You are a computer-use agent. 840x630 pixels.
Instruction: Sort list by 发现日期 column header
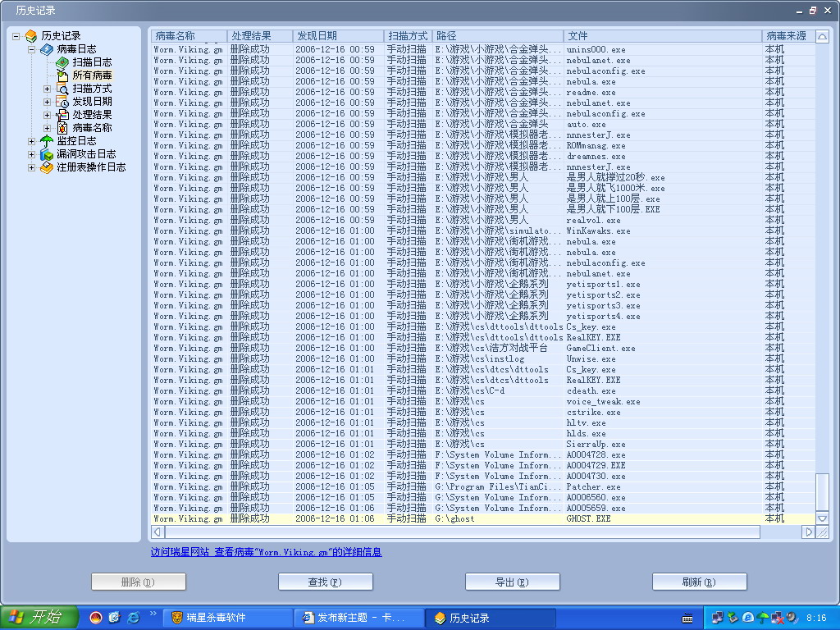(x=338, y=36)
